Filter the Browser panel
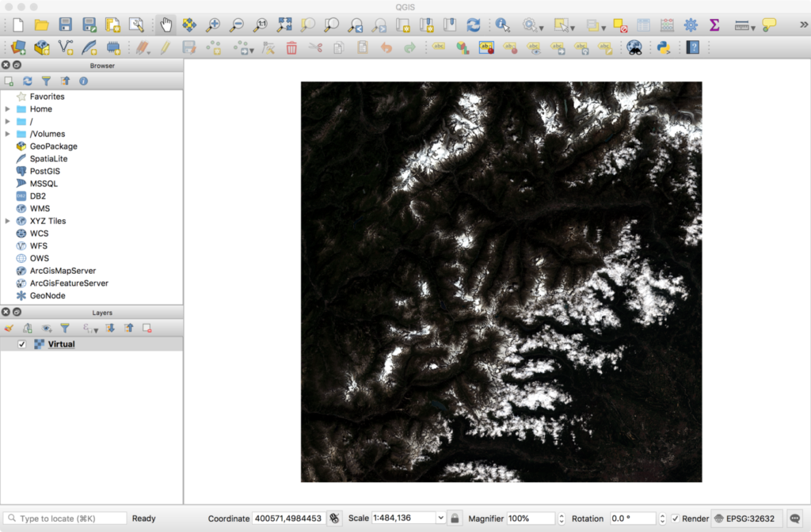811x532 pixels. [x=46, y=82]
